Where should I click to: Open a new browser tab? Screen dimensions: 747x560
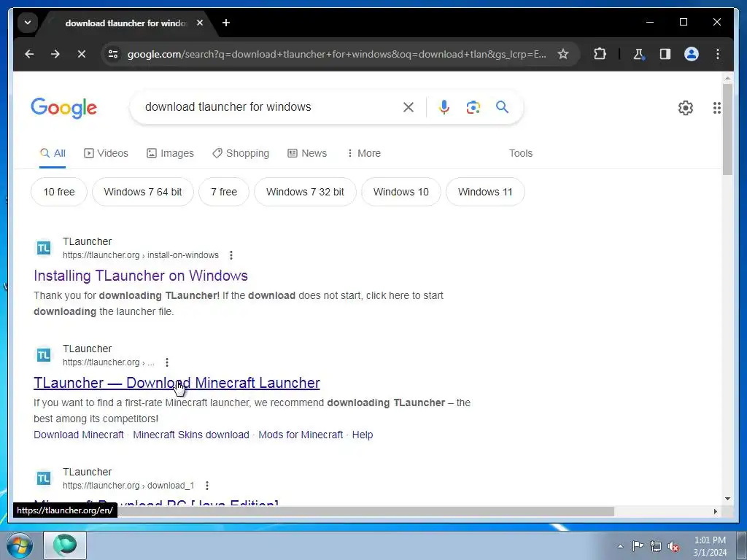coord(226,23)
